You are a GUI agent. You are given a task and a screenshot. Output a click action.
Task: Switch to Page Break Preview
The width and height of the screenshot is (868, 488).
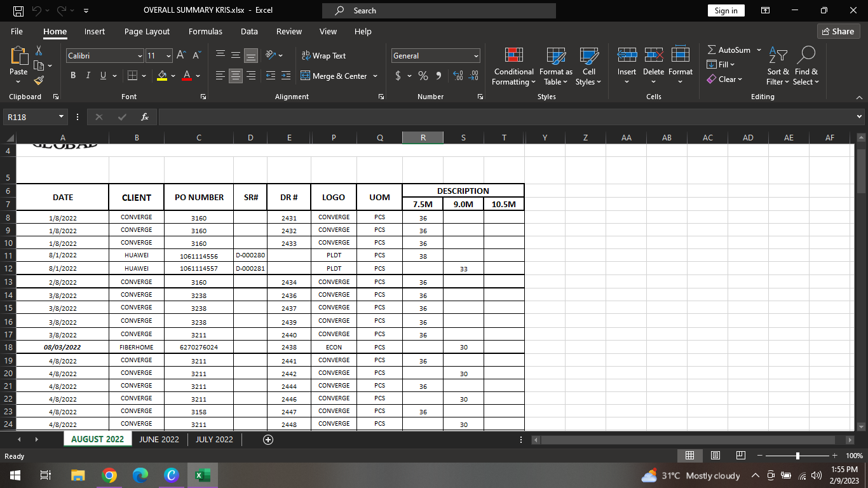click(x=740, y=456)
